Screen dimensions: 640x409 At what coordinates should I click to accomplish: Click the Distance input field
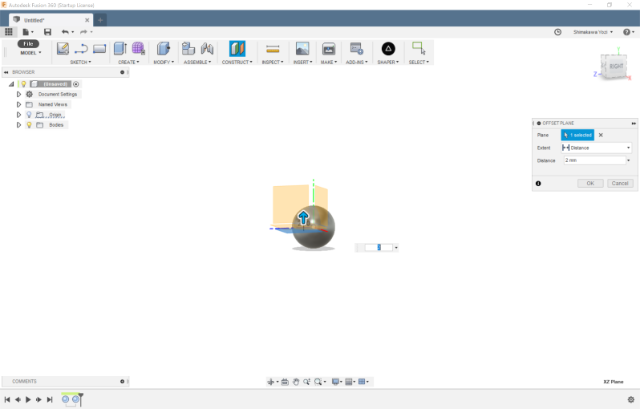point(595,160)
